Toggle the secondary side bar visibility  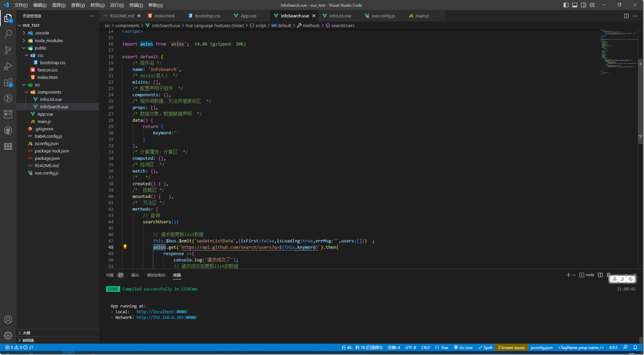(x=583, y=5)
